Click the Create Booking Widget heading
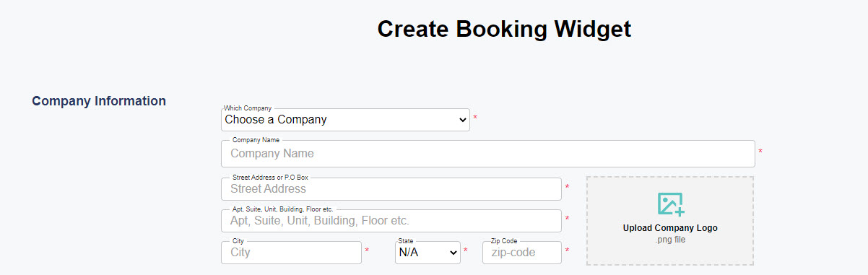This screenshot has height=275, width=868. 504,29
